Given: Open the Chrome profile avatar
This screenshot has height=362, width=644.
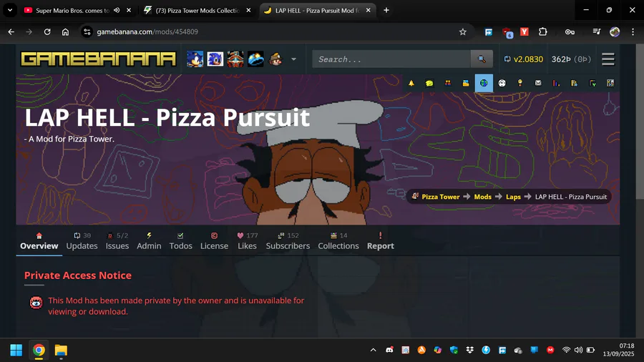Looking at the screenshot, I should [615, 31].
